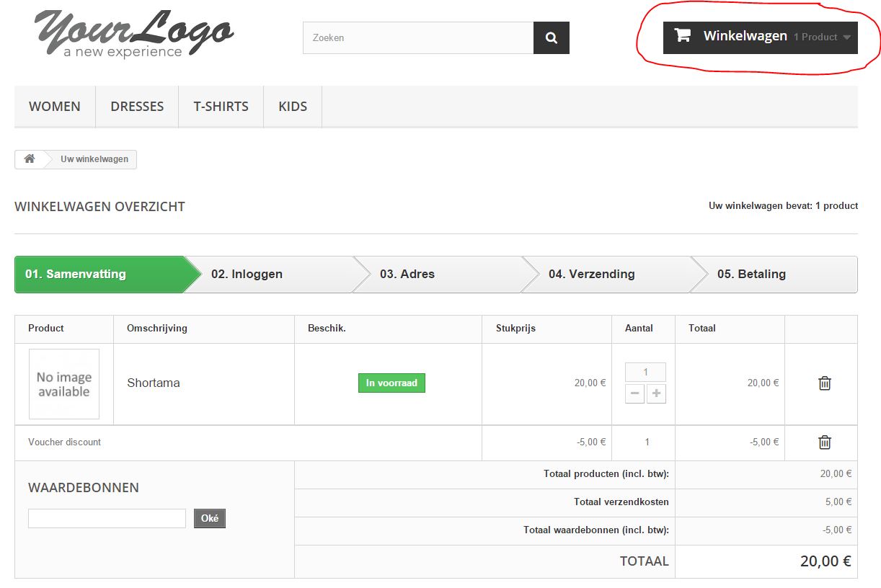
Task: Click the Uw winkelwagen breadcrumb
Action: 94,159
